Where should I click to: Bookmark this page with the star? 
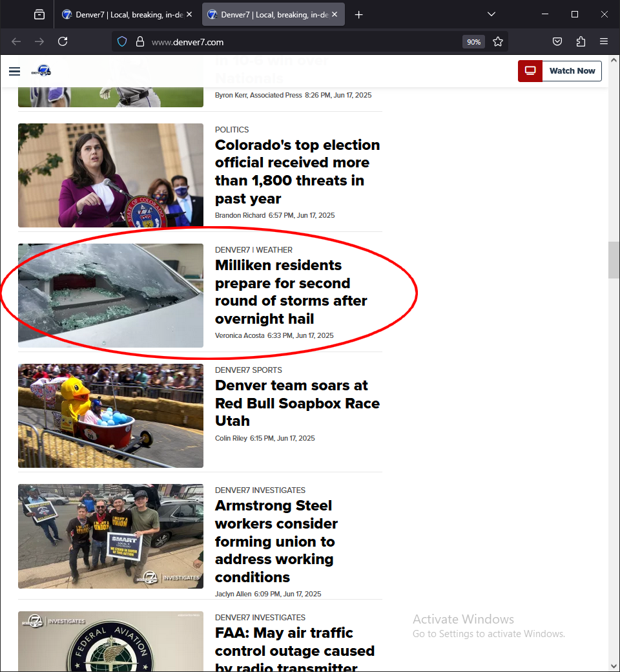point(497,41)
